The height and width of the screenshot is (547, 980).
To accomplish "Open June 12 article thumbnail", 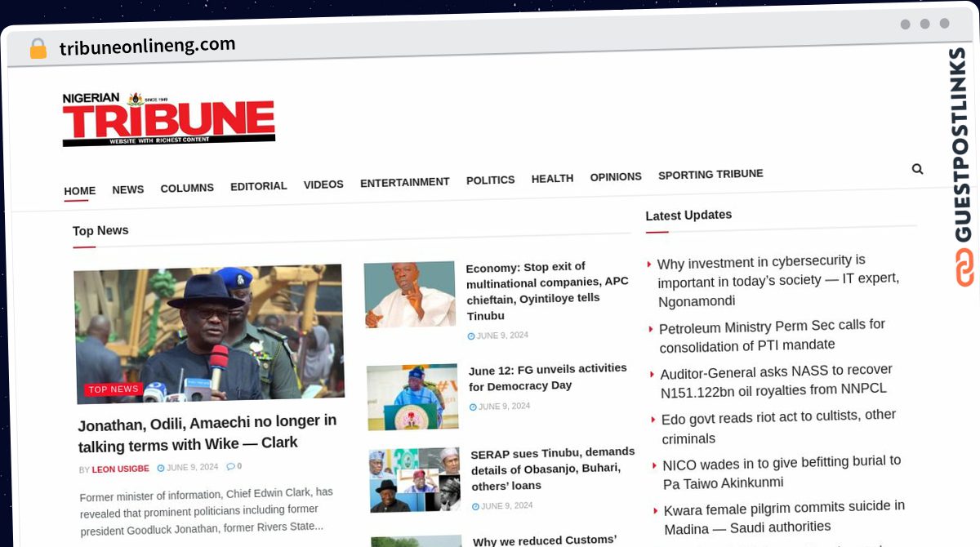I will pos(412,397).
